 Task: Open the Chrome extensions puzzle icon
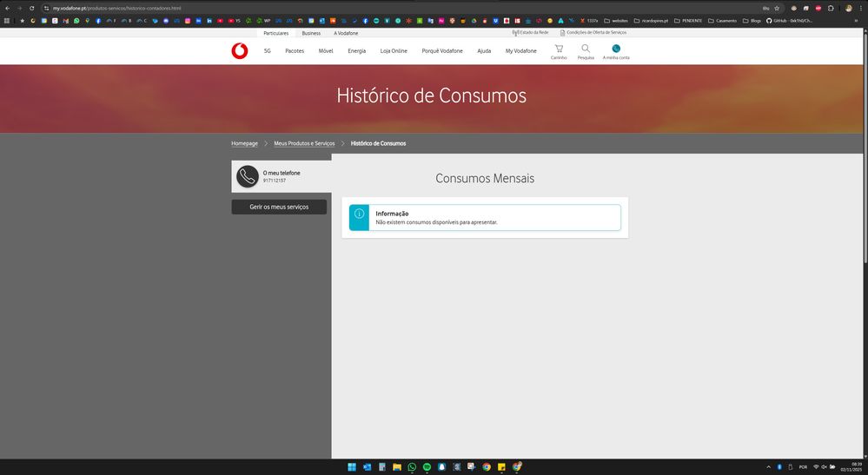831,9
